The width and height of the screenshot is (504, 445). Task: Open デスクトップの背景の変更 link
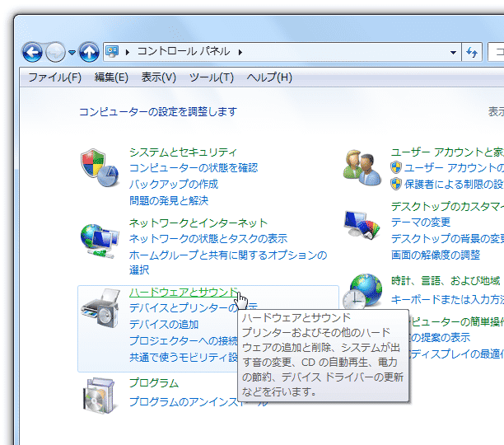tap(447, 239)
